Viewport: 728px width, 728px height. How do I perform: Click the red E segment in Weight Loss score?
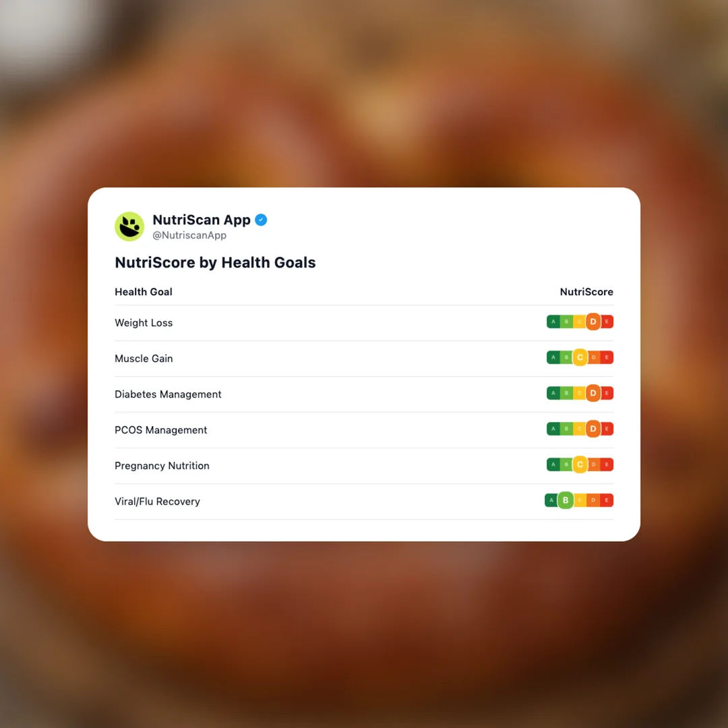point(607,322)
